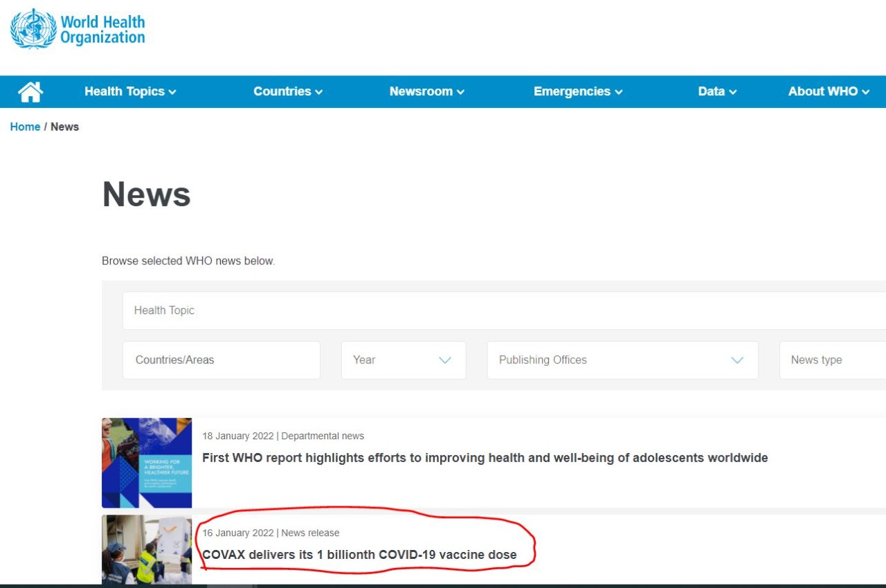Click the Year dropdown chevron arrow
Screen dimensions: 886x588
tap(445, 360)
